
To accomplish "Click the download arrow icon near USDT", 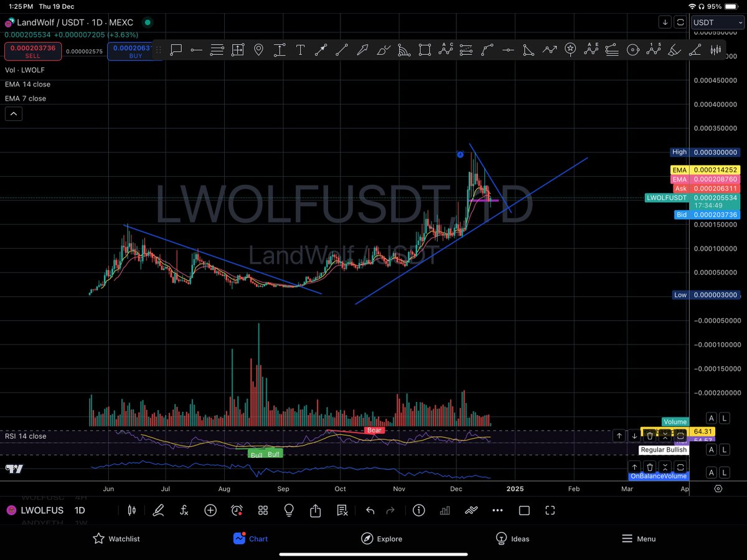I will coord(665,22).
